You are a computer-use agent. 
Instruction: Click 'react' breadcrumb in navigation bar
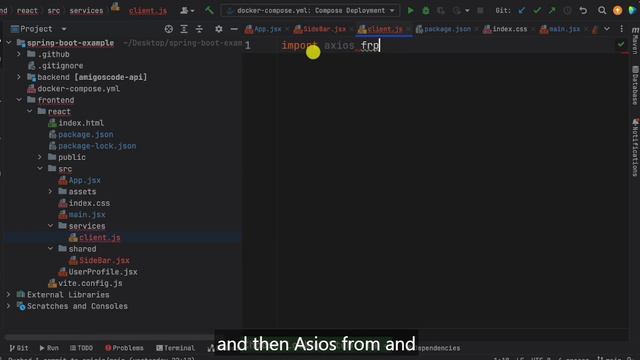click(27, 11)
